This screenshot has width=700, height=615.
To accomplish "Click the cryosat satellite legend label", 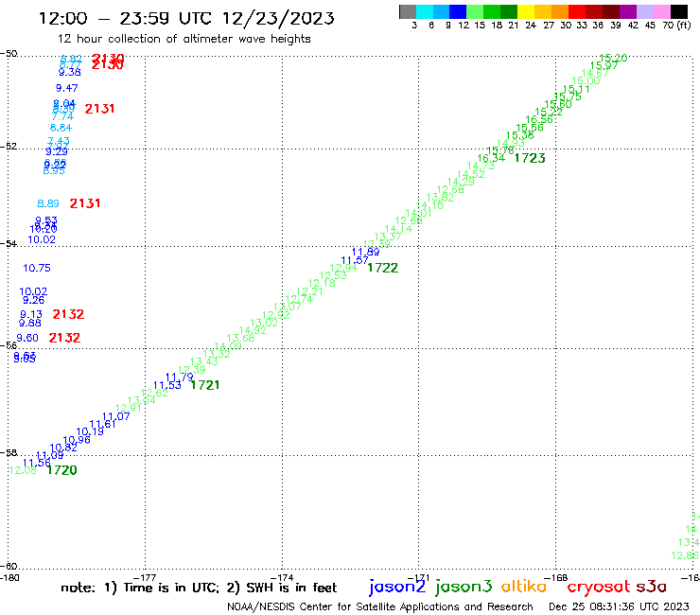I will pyautogui.click(x=599, y=587).
